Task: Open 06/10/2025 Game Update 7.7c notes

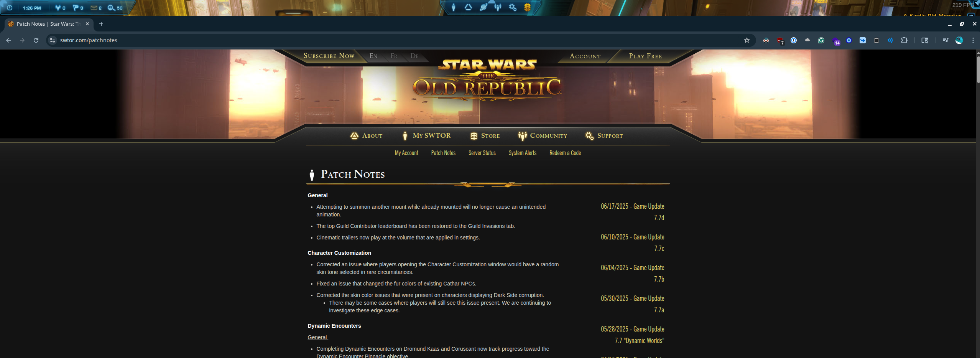Action: (633, 243)
